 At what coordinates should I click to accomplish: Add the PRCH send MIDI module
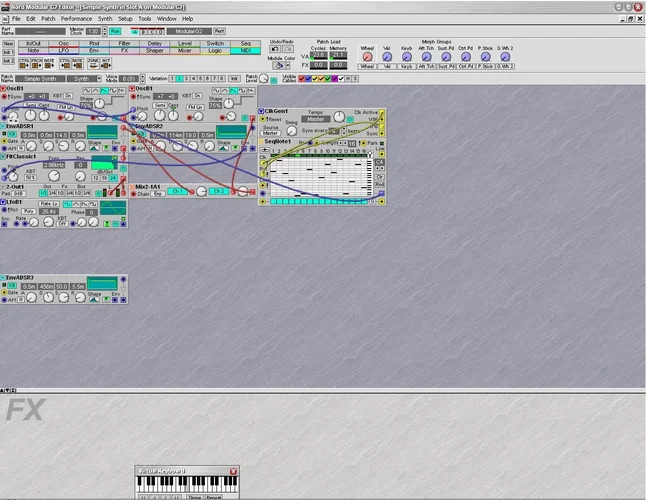(37, 63)
